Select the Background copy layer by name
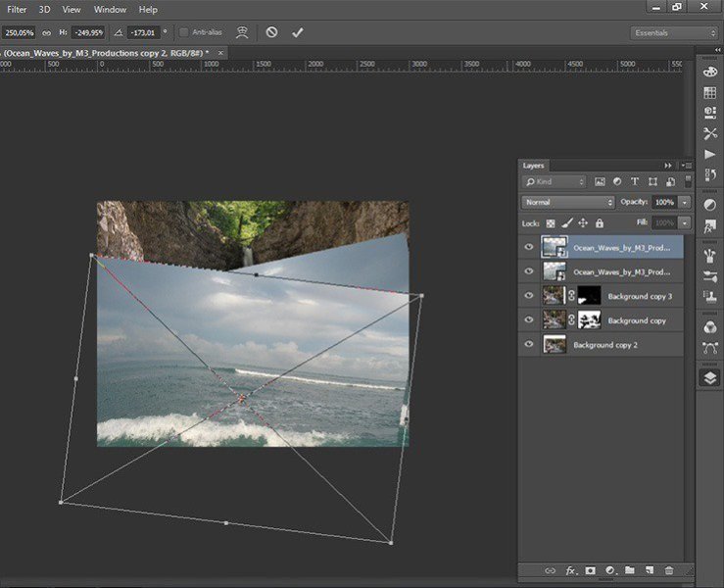Viewport: 724px width, 588px height. (637, 320)
